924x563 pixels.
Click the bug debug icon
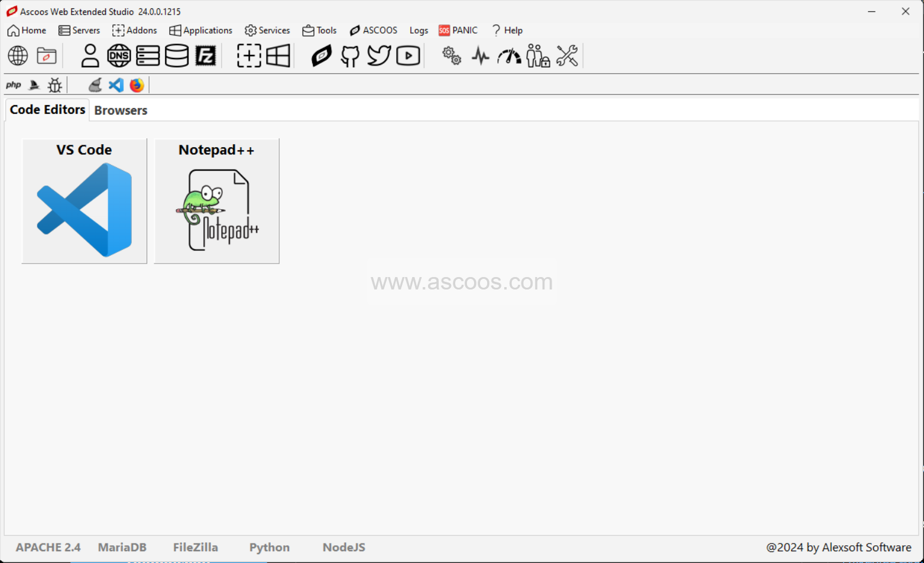[x=55, y=85]
